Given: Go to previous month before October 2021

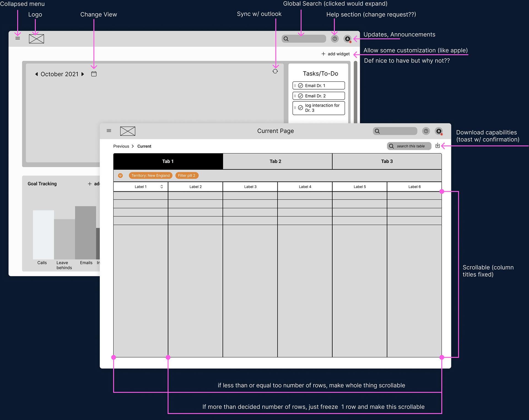Looking at the screenshot, I should tap(36, 74).
